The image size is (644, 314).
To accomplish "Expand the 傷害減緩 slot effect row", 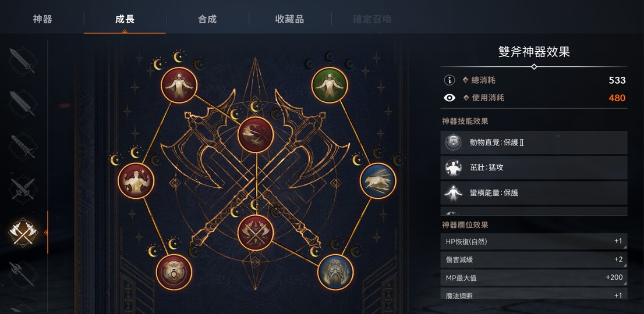I will pos(533,259).
